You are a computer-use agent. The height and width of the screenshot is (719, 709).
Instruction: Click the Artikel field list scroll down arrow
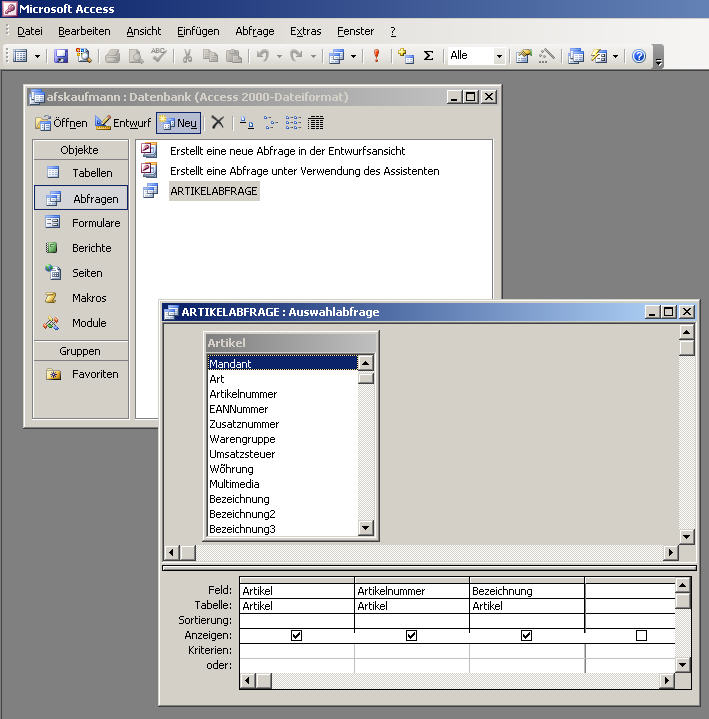(366, 528)
